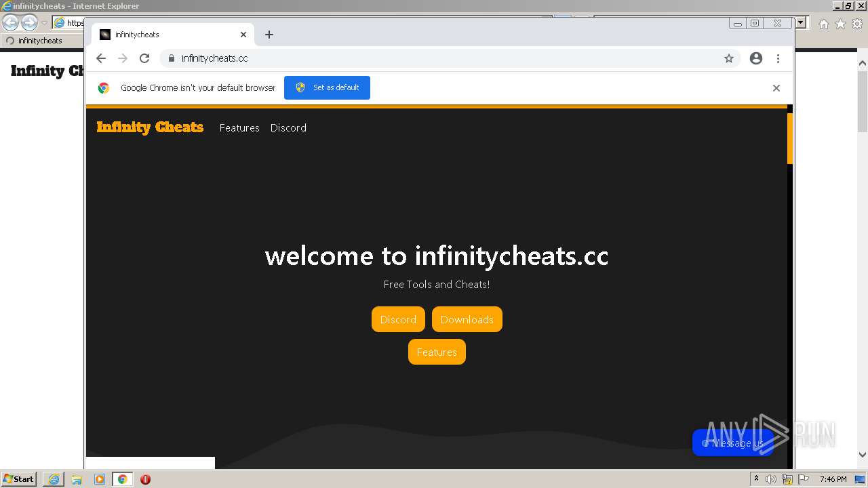The image size is (868, 488).
Task: Dismiss the default browser notification bar
Action: coord(776,88)
